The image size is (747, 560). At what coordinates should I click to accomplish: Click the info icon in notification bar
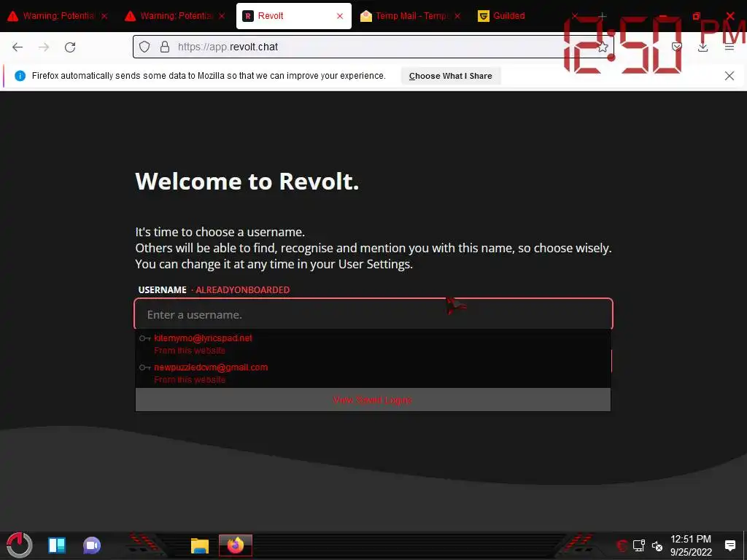[20, 76]
